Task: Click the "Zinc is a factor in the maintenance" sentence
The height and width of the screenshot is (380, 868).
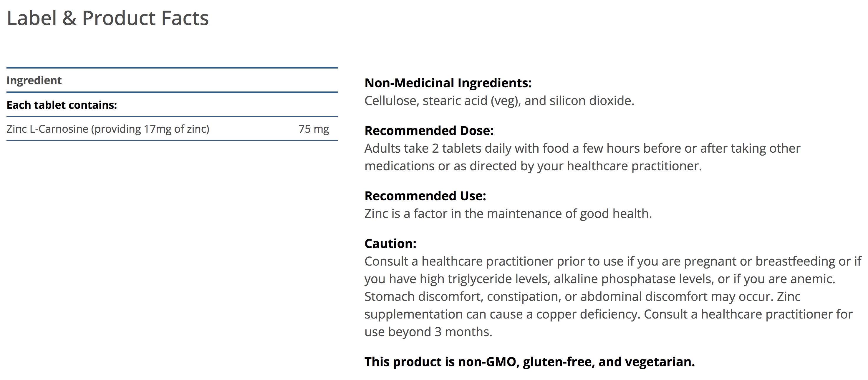Action: tap(508, 214)
